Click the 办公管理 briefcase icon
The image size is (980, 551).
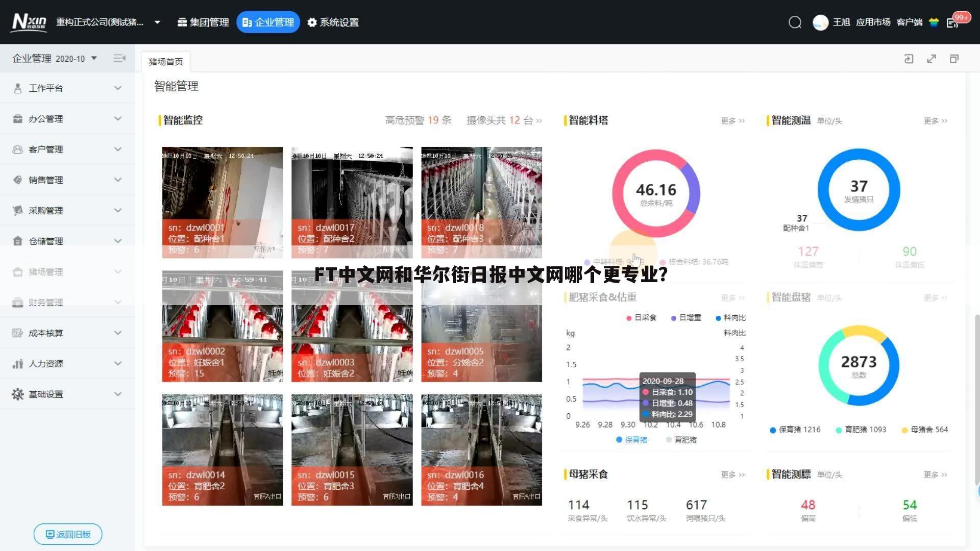(18, 119)
